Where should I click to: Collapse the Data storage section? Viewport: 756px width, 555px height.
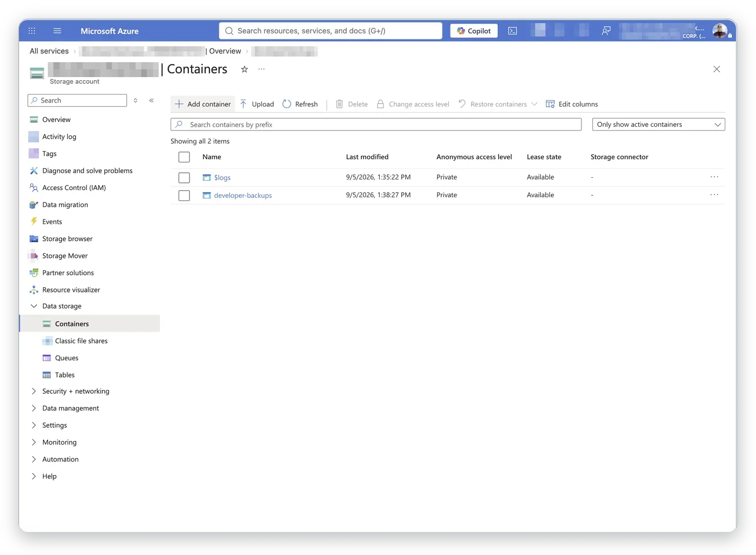point(34,306)
